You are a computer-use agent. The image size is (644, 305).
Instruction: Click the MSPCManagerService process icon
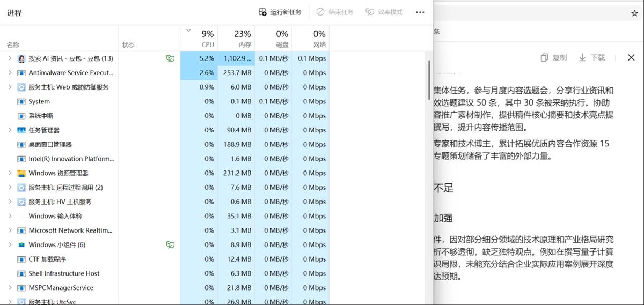pyautogui.click(x=21, y=288)
